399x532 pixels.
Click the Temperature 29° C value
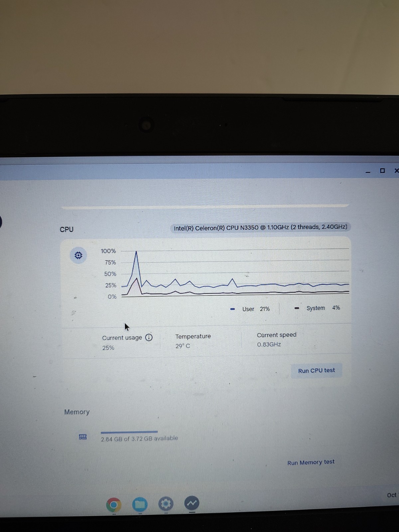[x=183, y=346]
